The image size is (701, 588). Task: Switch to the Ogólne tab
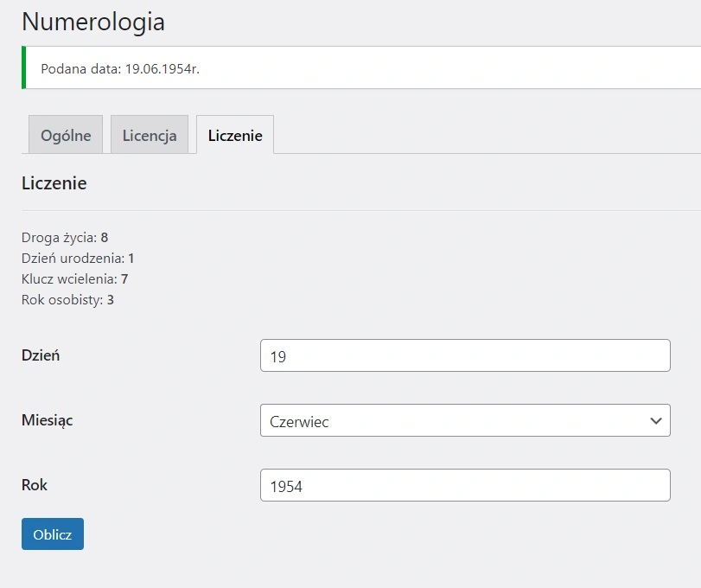coord(66,136)
